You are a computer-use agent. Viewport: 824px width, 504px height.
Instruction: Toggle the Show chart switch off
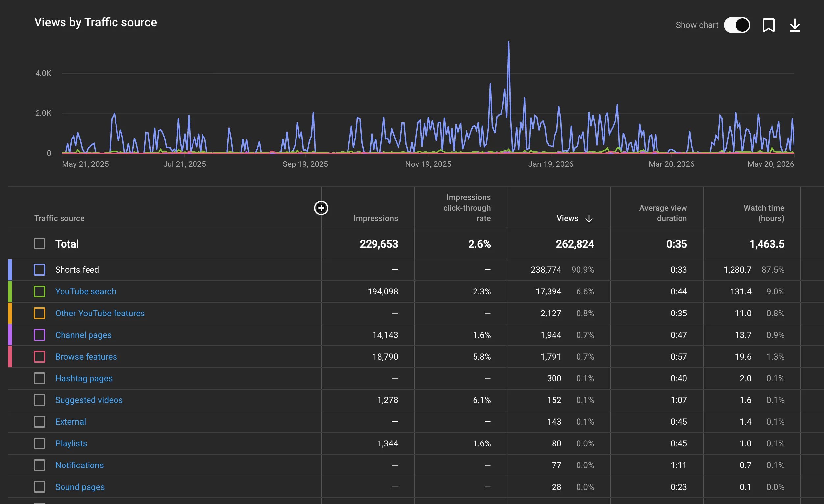(x=737, y=25)
